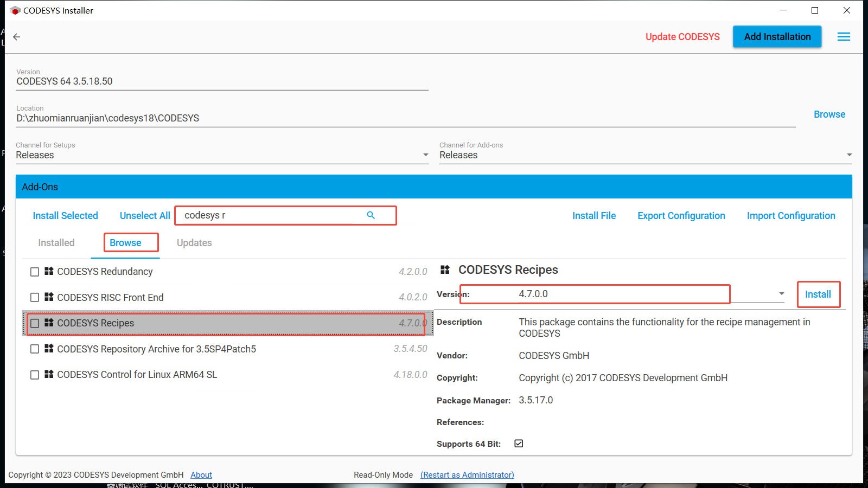
Task: Click the Location path field
Action: click(x=406, y=118)
